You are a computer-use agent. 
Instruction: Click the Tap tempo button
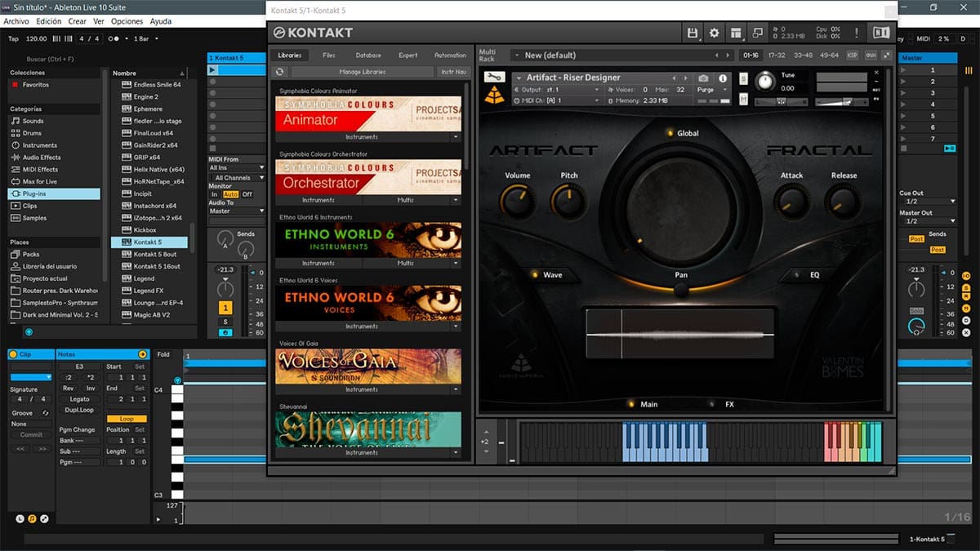click(13, 38)
